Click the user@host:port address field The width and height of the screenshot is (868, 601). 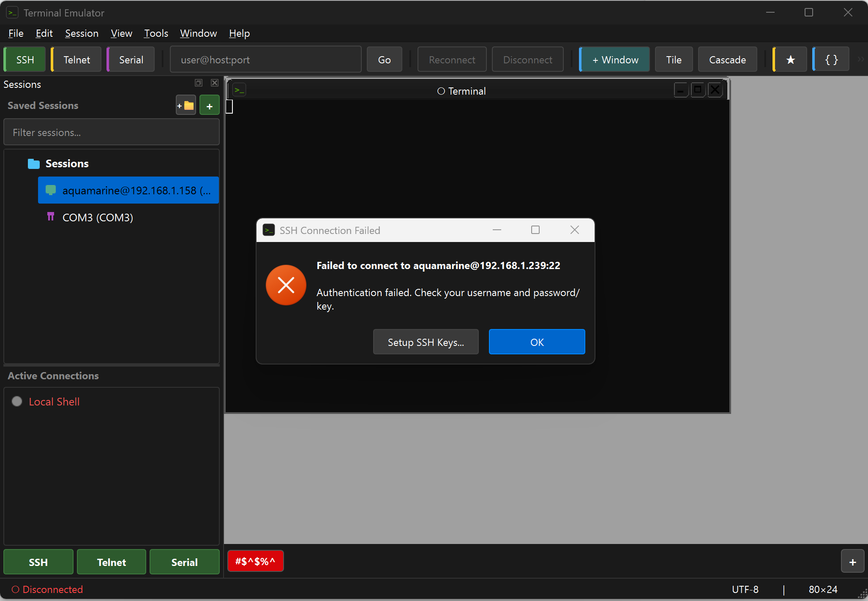[266, 60]
